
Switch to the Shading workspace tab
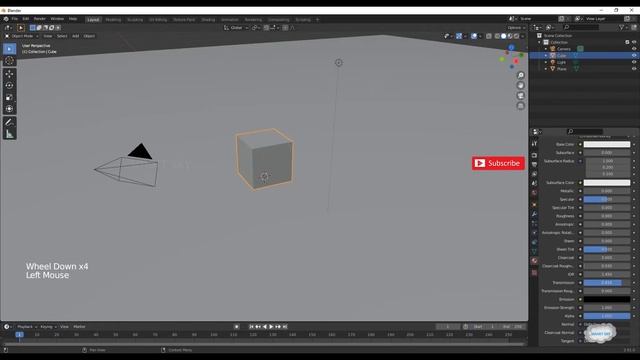click(208, 20)
